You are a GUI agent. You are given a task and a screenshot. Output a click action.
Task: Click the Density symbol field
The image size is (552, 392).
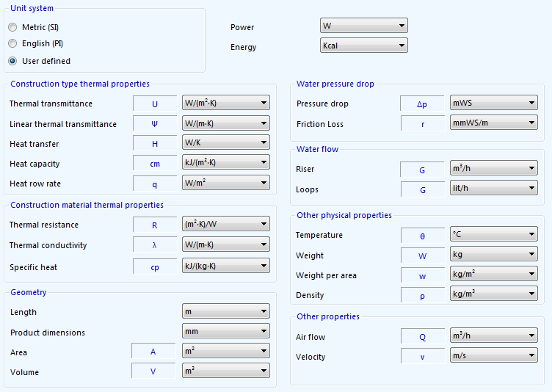pyautogui.click(x=422, y=295)
